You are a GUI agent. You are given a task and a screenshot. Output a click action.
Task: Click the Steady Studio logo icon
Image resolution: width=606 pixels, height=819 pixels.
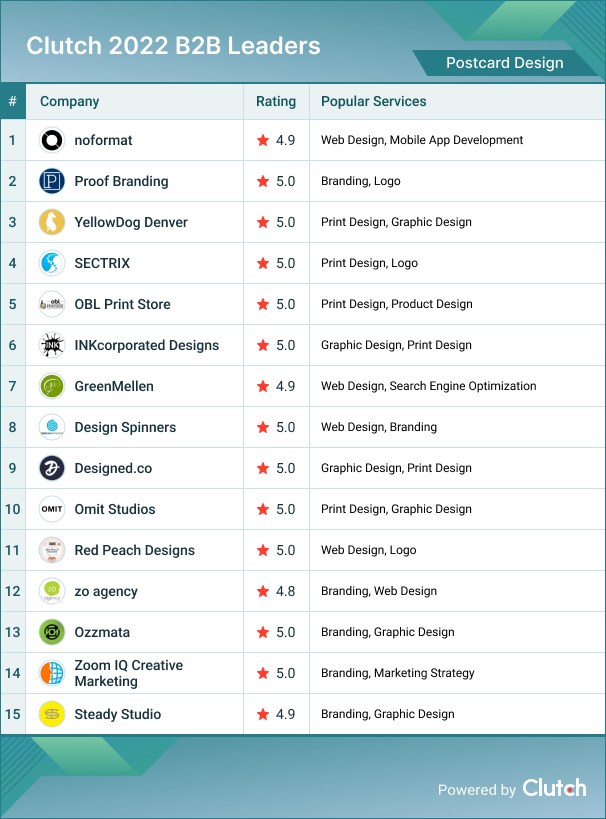52,714
